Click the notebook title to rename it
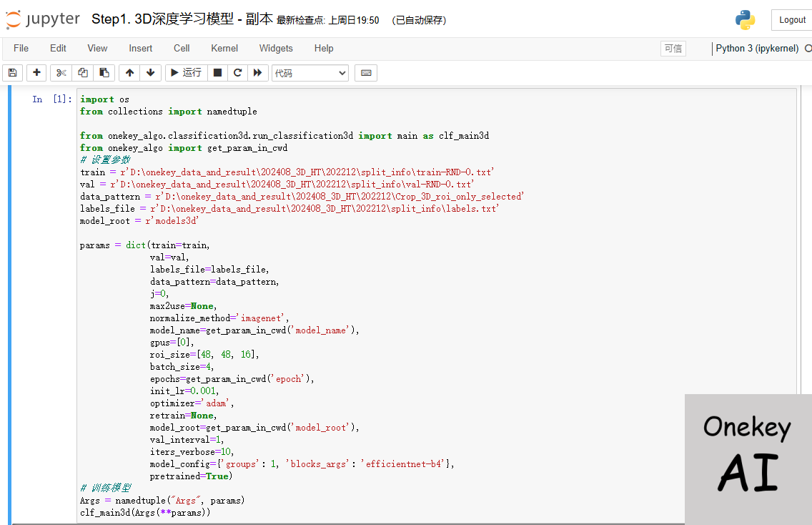The image size is (812, 525). [182, 20]
